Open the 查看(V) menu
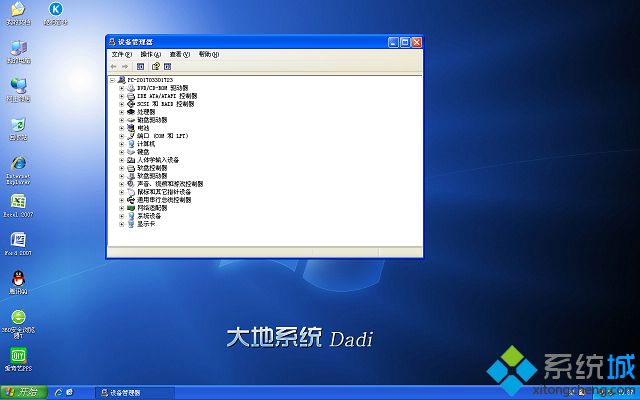 [180, 54]
